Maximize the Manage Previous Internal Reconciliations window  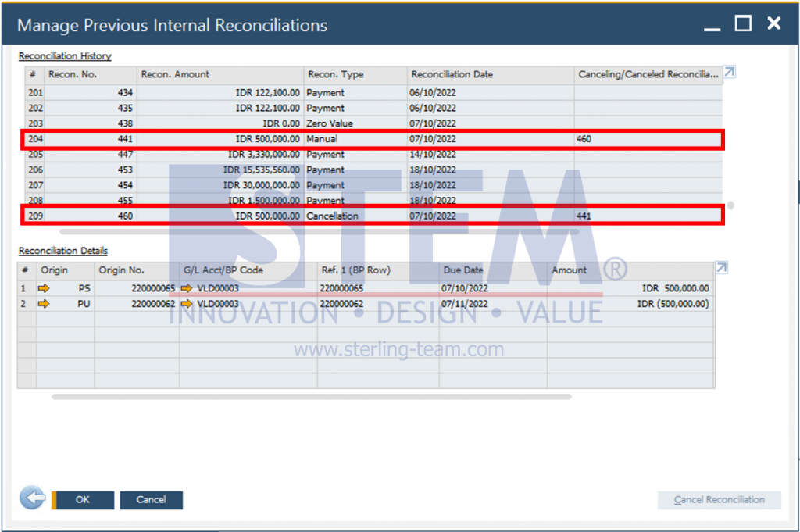pos(743,24)
